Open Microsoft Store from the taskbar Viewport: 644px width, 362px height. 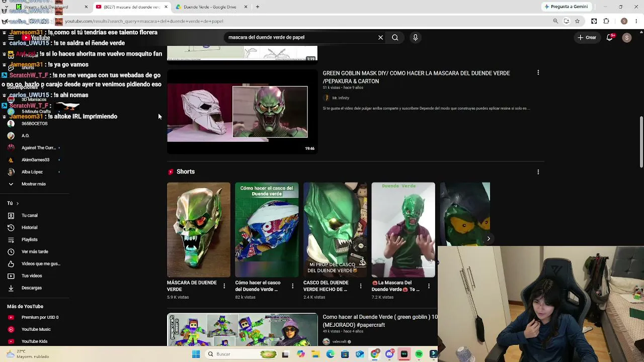(x=345, y=354)
